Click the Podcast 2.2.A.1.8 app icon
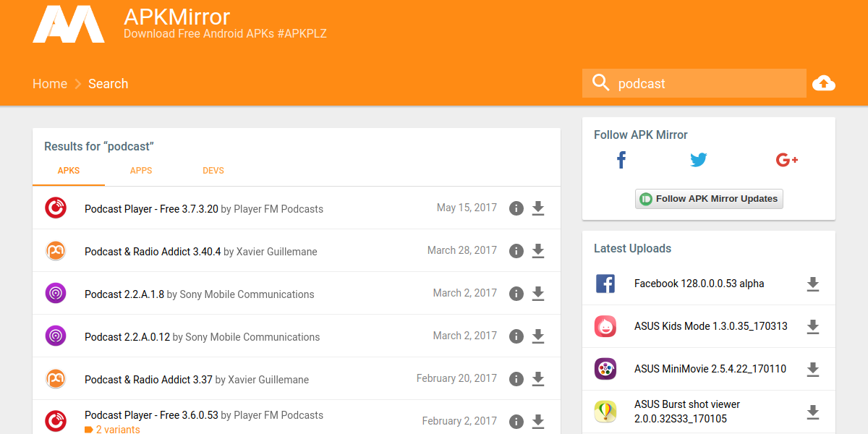The image size is (868, 434). coord(56,294)
